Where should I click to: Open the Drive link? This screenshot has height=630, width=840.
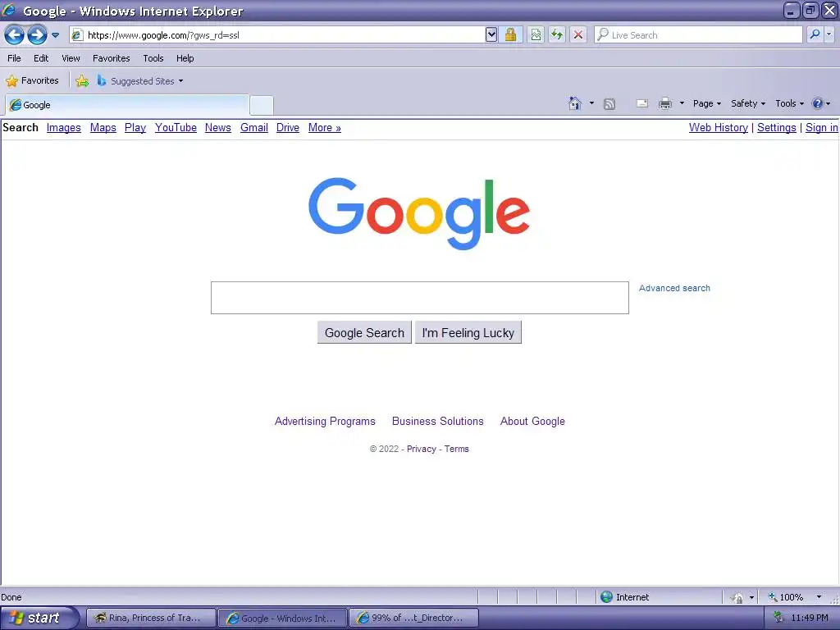[x=288, y=127]
